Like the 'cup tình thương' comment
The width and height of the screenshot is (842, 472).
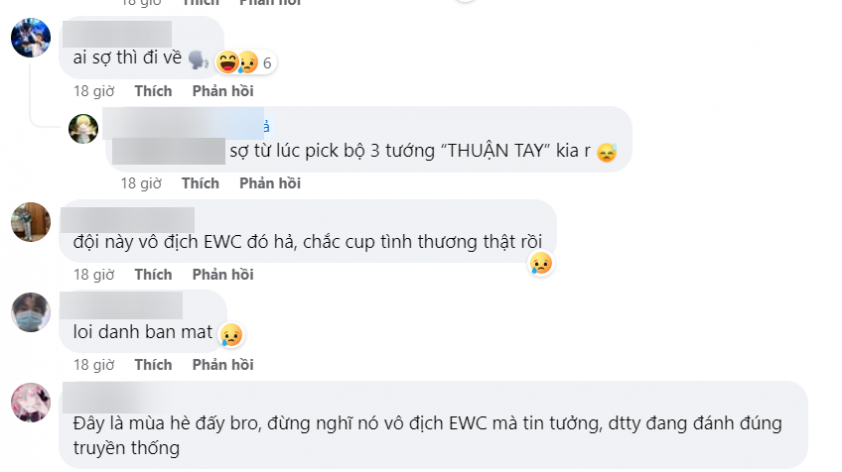153,275
